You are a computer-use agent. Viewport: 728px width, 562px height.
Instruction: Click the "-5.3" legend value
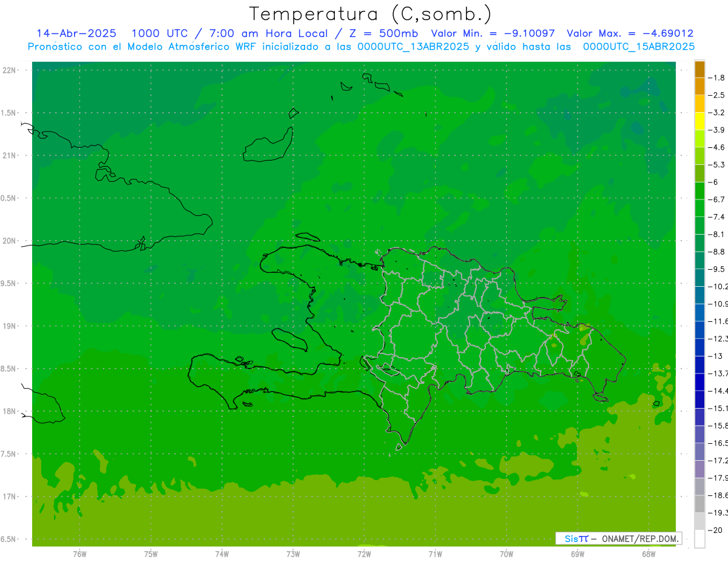click(x=716, y=165)
